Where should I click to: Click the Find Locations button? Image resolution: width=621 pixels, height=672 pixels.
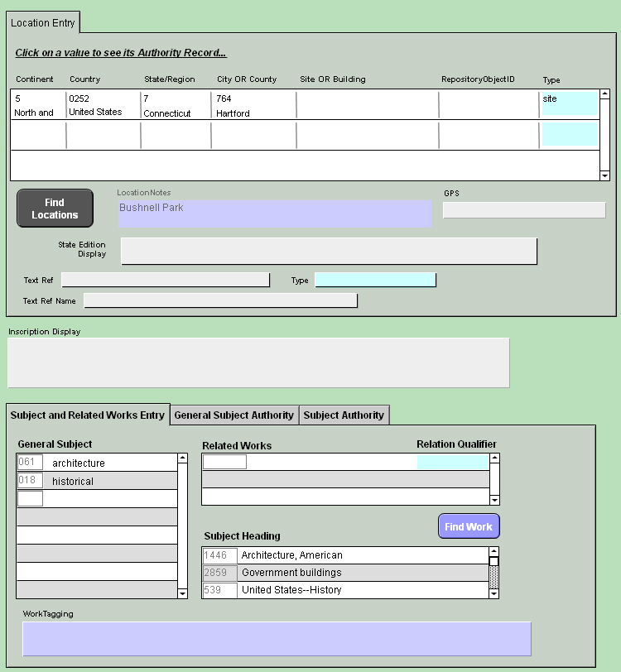(55, 209)
